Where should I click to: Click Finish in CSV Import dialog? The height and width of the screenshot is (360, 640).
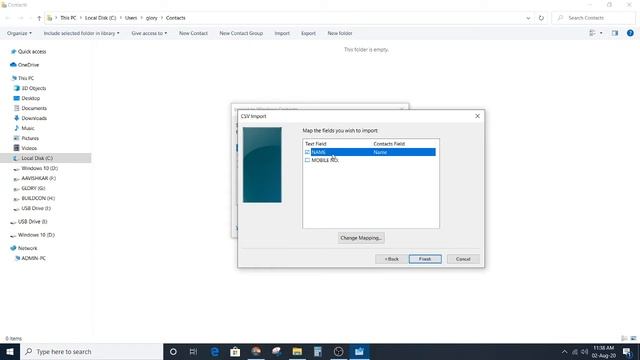point(425,259)
